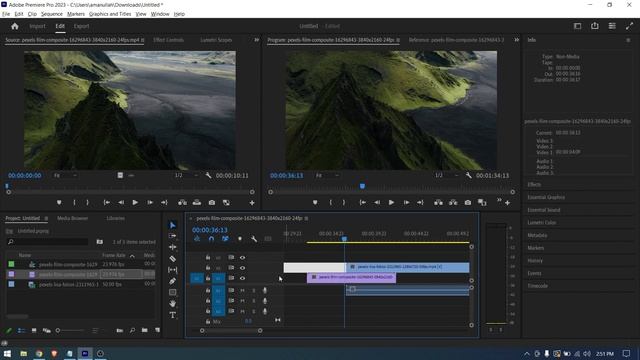The height and width of the screenshot is (360, 640).
Task: Add marker in timeline header
Action: click(x=240, y=239)
